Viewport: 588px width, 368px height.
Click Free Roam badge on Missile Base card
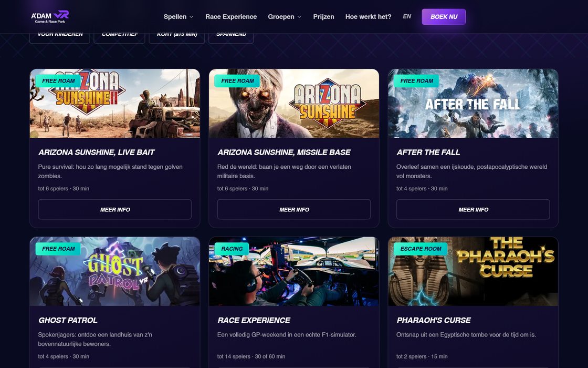[x=237, y=81]
